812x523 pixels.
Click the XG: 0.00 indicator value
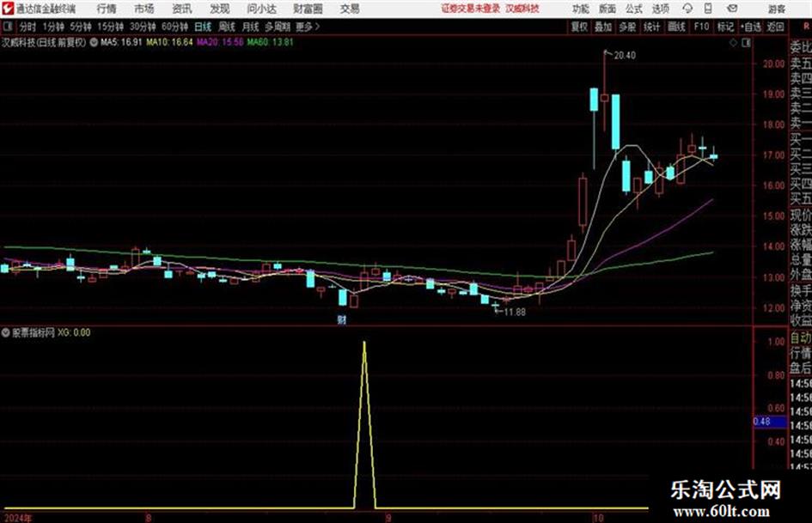pos(74,332)
